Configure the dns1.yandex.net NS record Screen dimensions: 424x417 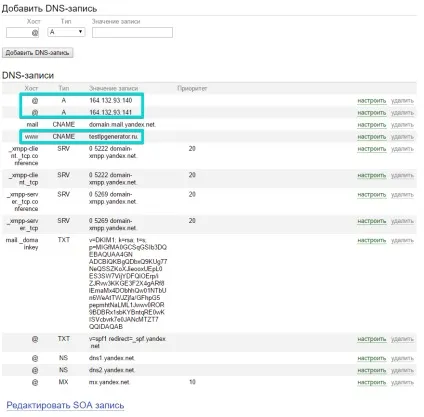(x=372, y=358)
